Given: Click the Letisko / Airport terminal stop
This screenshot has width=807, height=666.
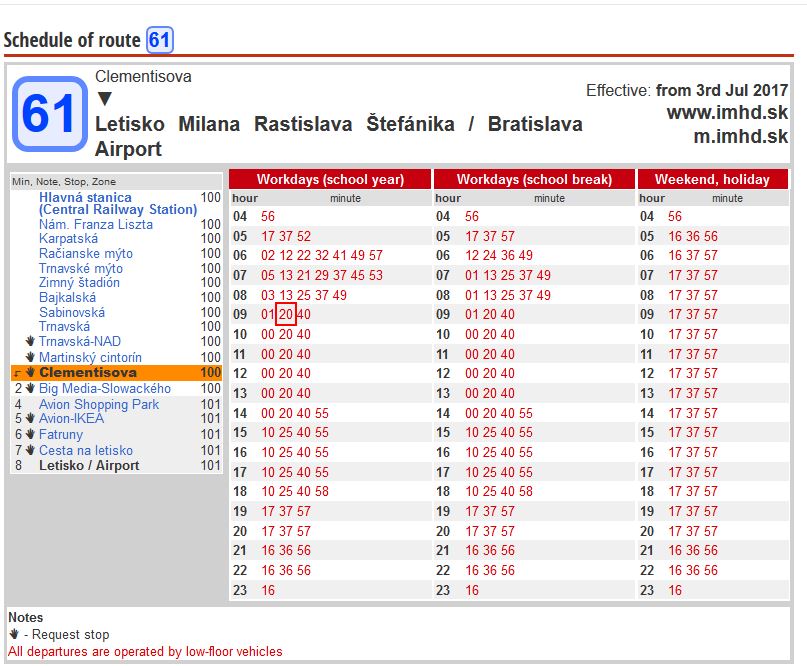Looking at the screenshot, I should 89,465.
